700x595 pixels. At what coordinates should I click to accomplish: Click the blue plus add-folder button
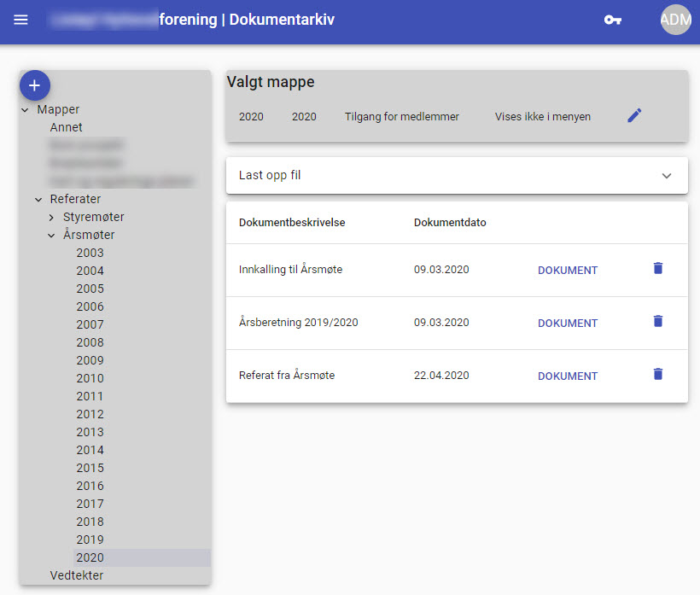(x=34, y=85)
